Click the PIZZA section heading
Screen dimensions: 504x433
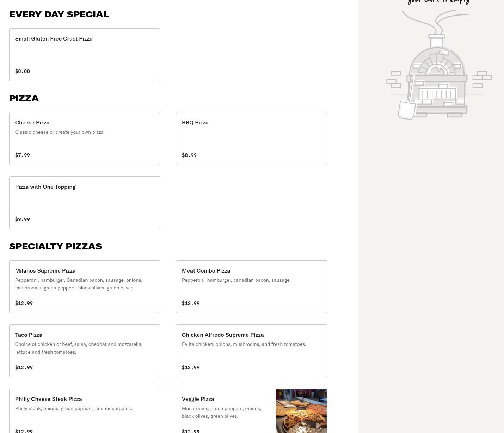pyautogui.click(x=24, y=98)
